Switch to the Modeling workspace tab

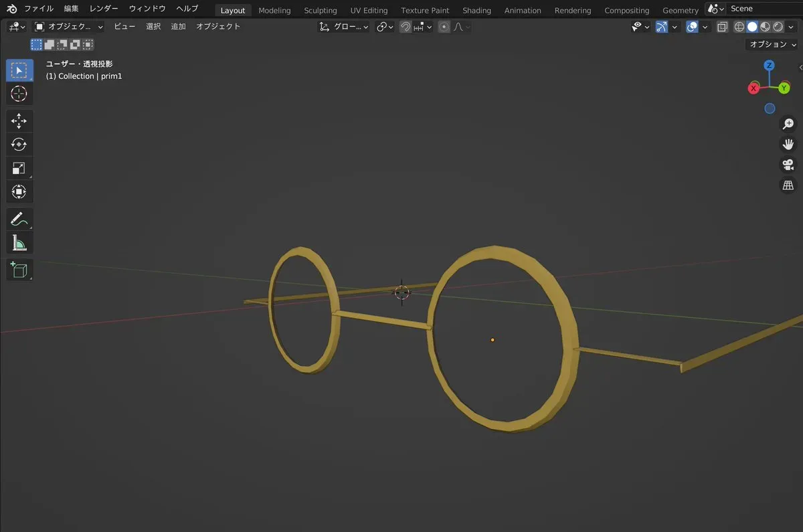pos(274,10)
